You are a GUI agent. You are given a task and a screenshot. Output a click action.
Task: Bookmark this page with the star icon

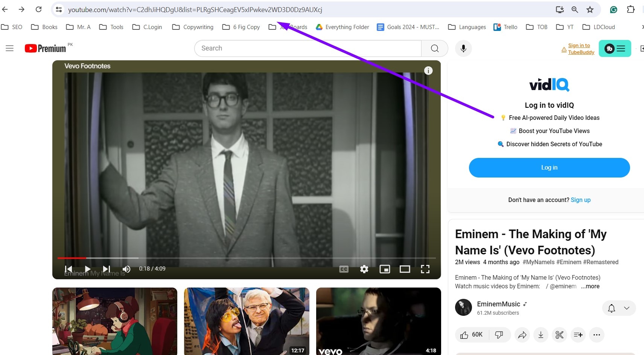pos(590,9)
